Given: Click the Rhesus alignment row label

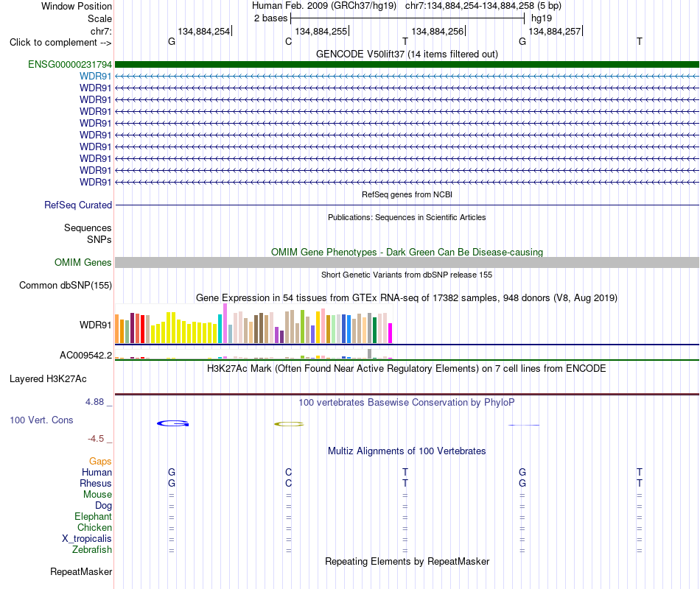Looking at the screenshot, I should pos(96,483).
